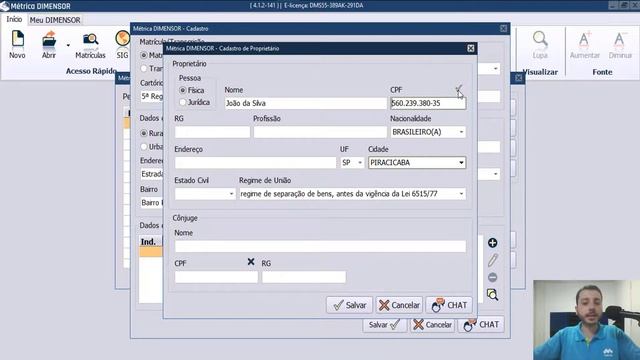Open the Meu DIMENSOR ribbon tab
Viewport: 640px width, 360px height.
[x=55, y=20]
